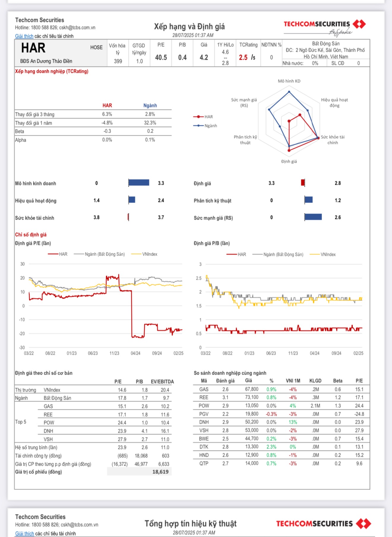Click the HAR ticker symbol heading
The width and height of the screenshot is (392, 537).
[x=33, y=48]
